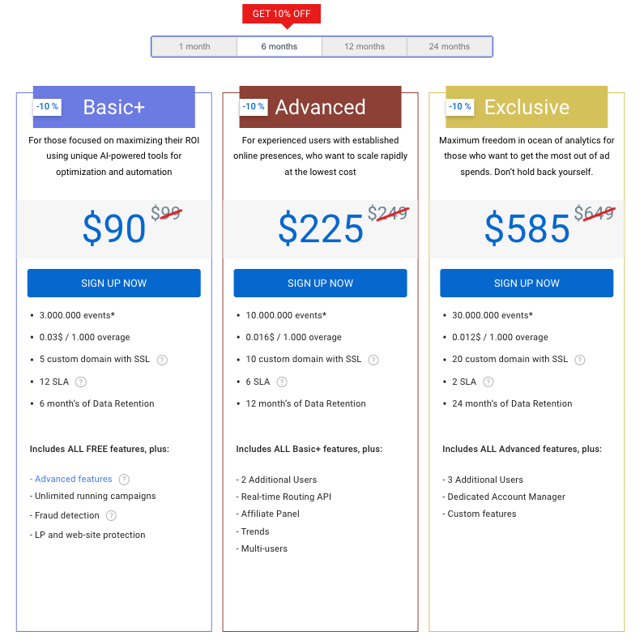Click the red GET 10% OFF badge
644x644 pixels.
[281, 14]
